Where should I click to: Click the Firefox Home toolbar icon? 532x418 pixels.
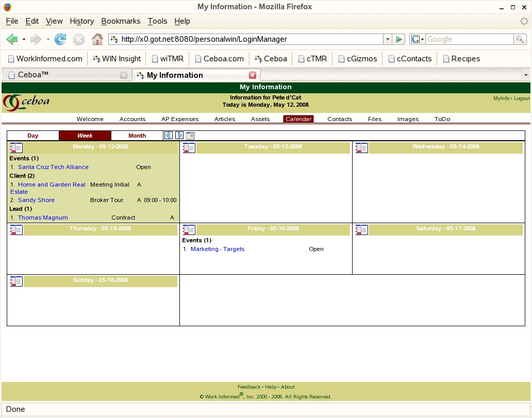point(97,39)
